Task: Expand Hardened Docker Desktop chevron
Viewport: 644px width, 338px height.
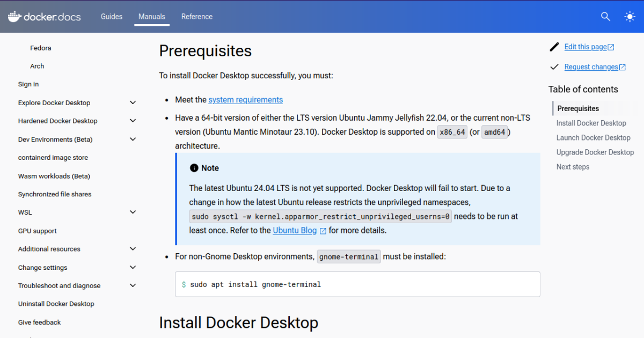Action: [133, 121]
